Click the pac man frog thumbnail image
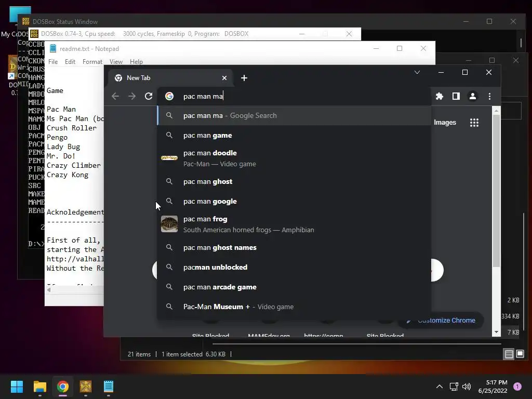The height and width of the screenshot is (399, 532). point(169,224)
